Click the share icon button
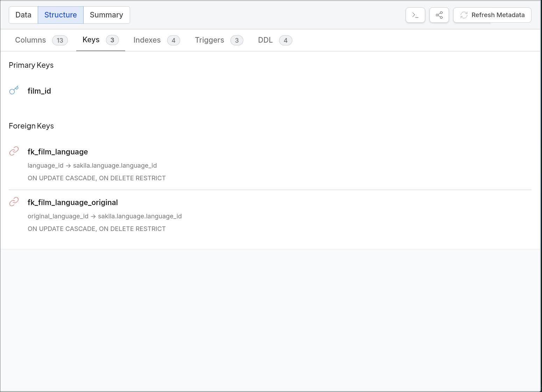The image size is (542, 392). click(439, 15)
